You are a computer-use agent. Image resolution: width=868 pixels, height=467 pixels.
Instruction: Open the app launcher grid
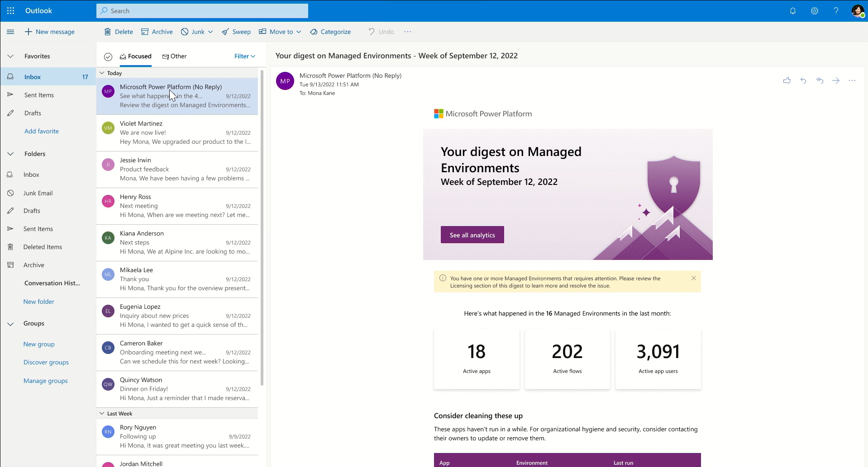11,11
